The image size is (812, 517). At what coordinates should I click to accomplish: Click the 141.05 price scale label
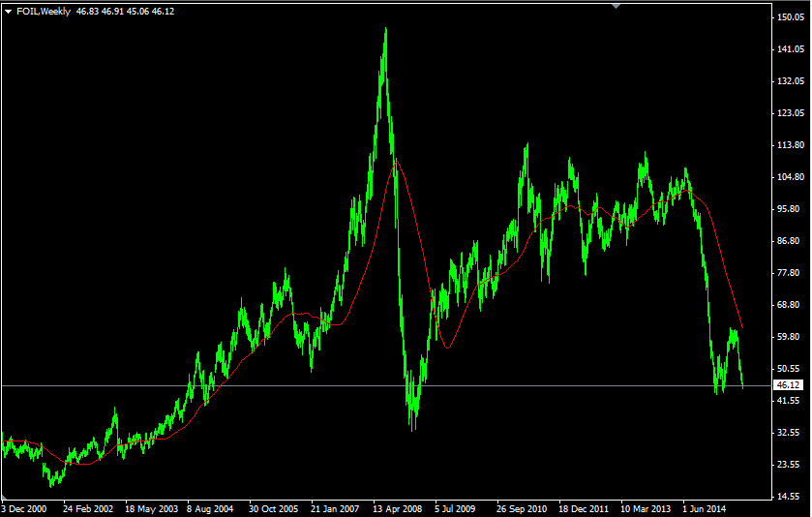(x=791, y=49)
